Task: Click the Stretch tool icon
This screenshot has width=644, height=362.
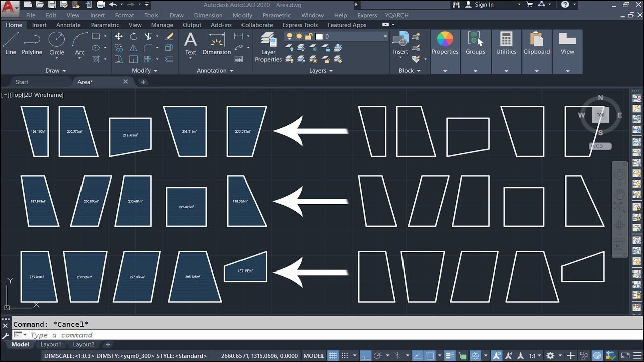Action: coord(119,59)
